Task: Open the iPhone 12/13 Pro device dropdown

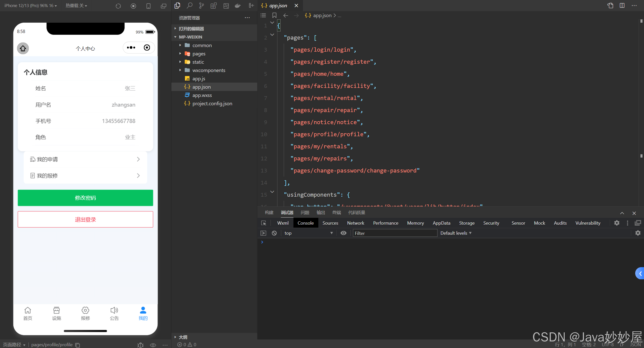Action: (30, 6)
